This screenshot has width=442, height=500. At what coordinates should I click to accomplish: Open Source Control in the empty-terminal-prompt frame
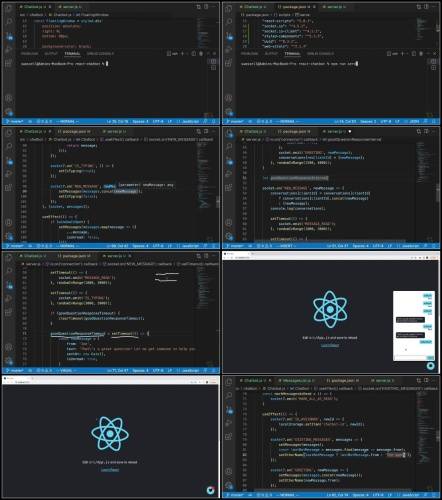(x=9, y=36)
